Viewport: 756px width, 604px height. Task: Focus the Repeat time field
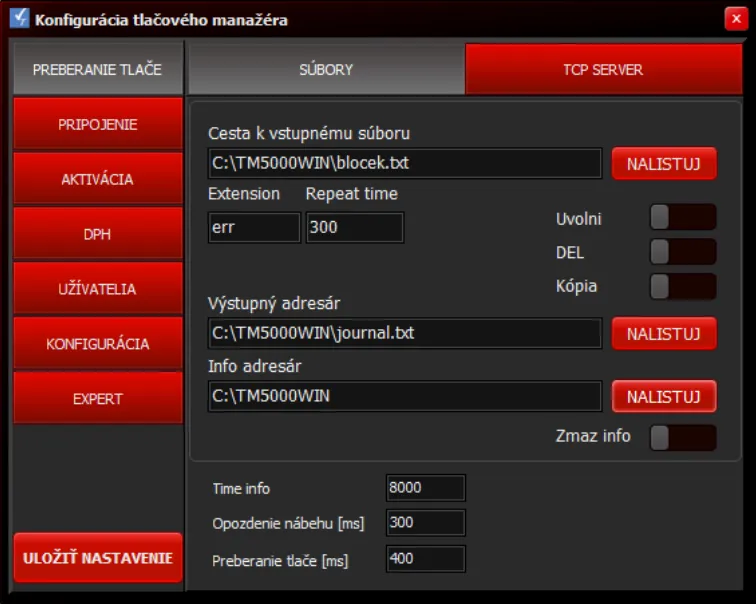354,227
